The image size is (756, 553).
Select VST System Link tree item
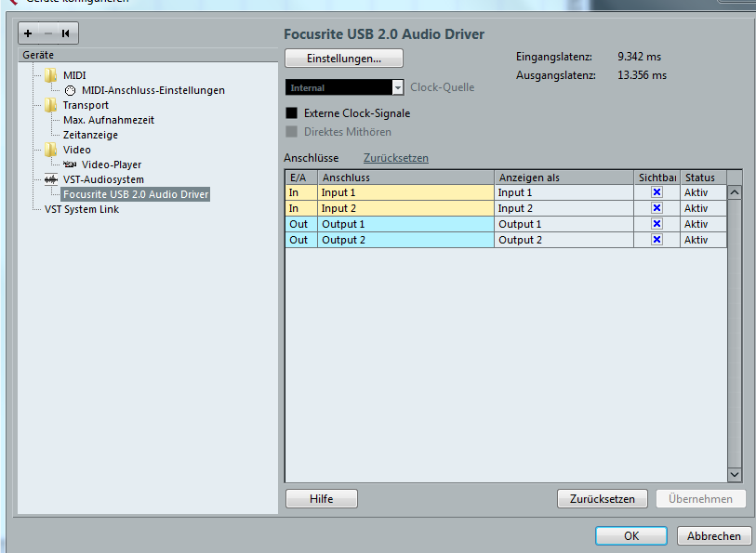point(82,209)
